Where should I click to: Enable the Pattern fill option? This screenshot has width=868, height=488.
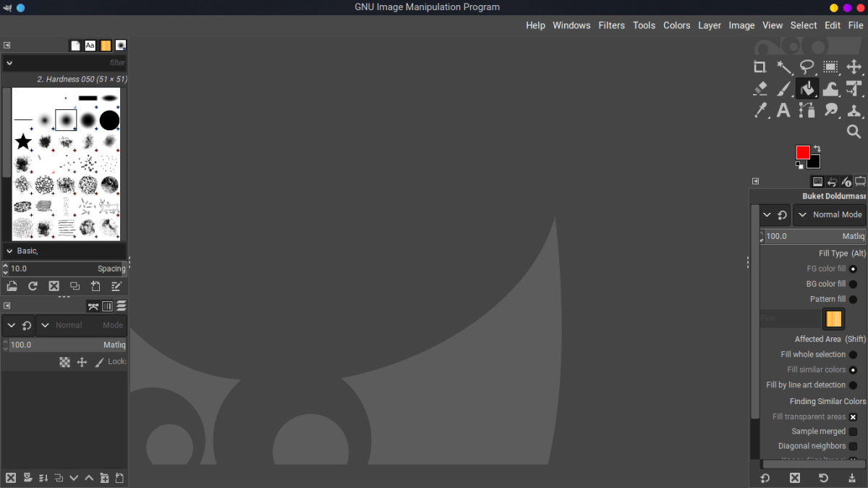854,299
